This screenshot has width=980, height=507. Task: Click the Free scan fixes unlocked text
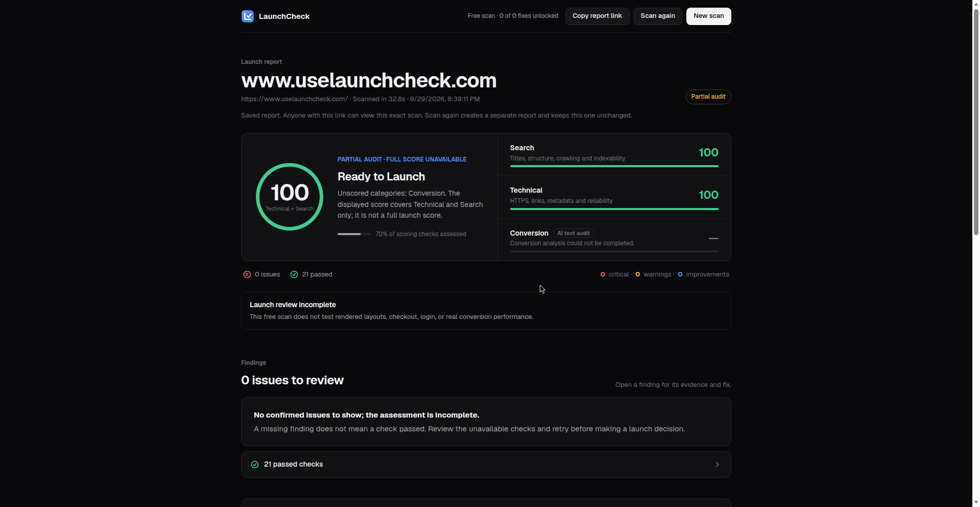[x=513, y=16]
